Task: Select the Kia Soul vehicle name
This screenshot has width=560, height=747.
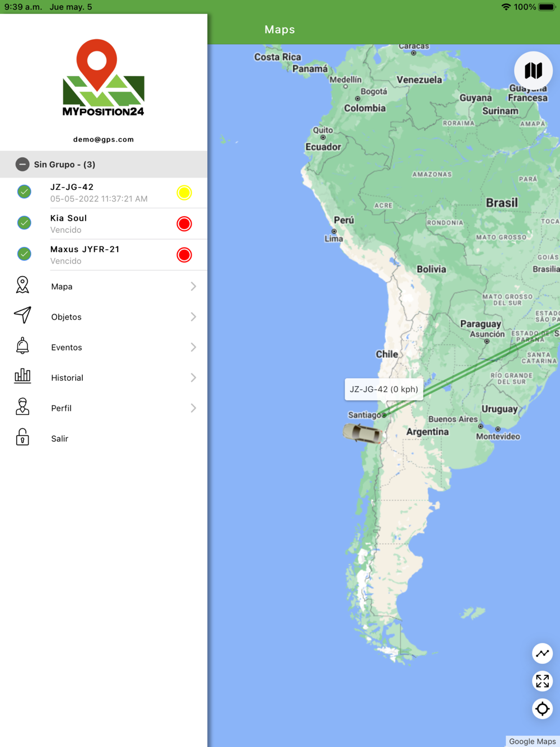Action: pos(68,218)
